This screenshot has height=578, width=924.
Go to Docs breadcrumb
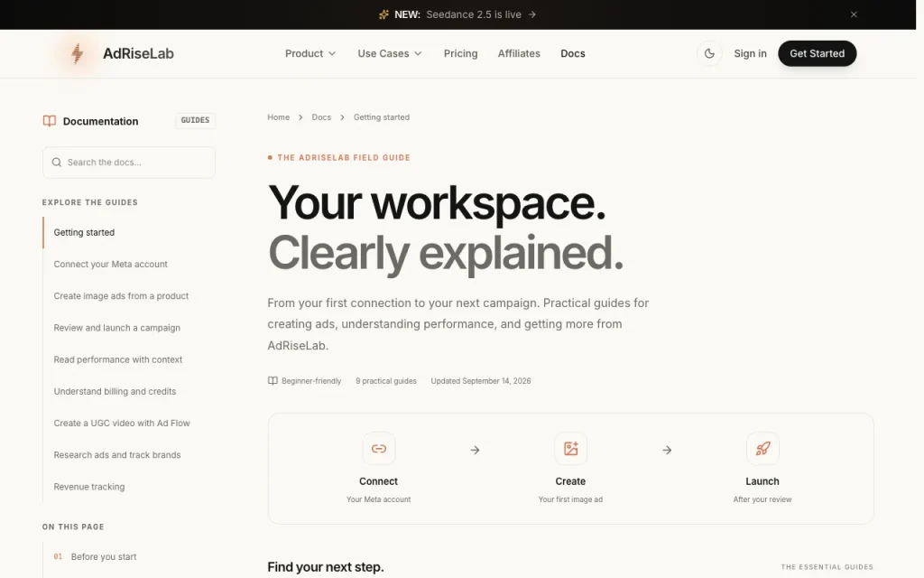click(321, 117)
